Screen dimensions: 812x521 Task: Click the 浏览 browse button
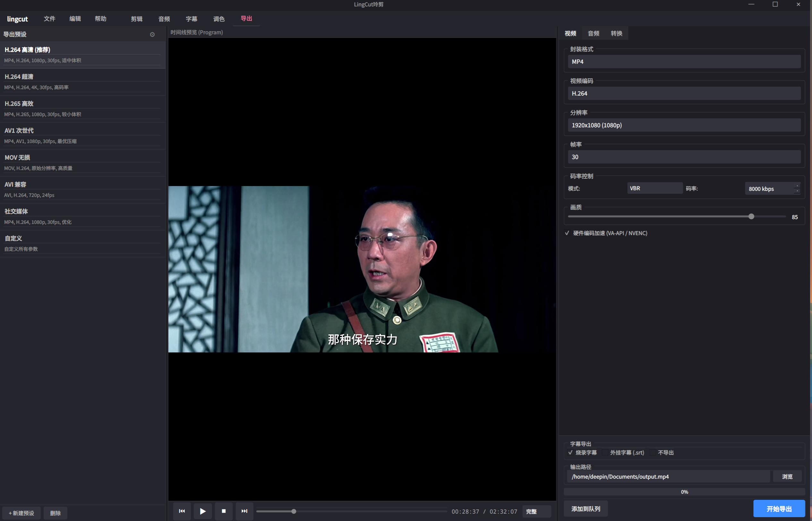pyautogui.click(x=787, y=477)
